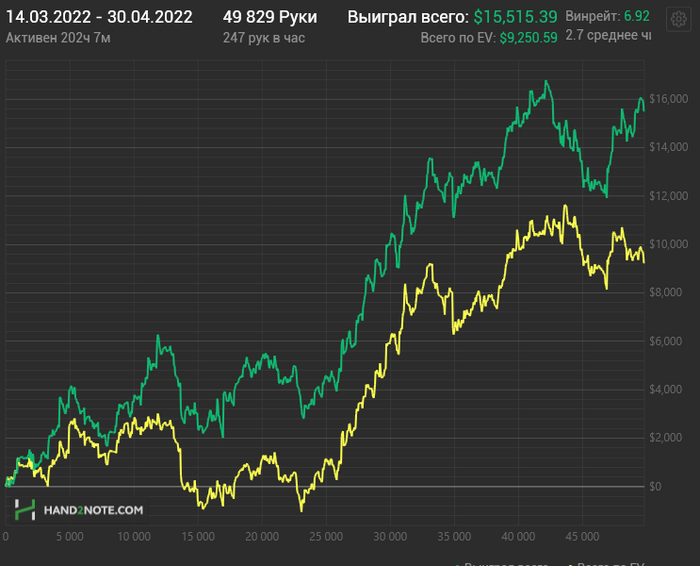Click the 25 000 hands x-axis label
The image size is (700, 566).
[326, 537]
